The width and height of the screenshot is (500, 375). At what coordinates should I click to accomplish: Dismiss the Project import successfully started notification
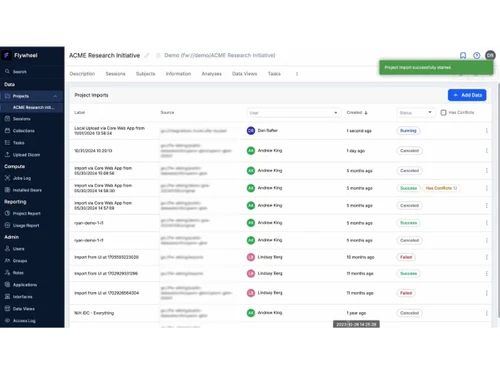(436, 68)
